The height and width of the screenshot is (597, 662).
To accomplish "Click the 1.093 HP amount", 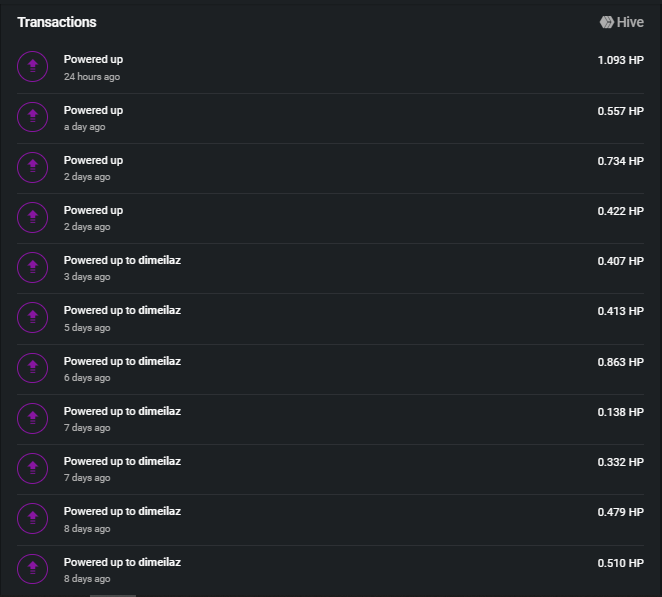I will pyautogui.click(x=621, y=60).
